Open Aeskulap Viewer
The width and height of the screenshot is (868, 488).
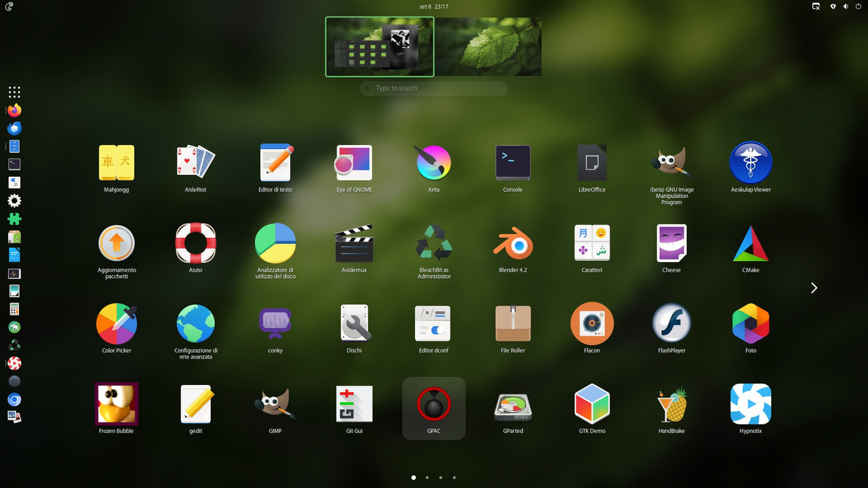[x=751, y=163]
